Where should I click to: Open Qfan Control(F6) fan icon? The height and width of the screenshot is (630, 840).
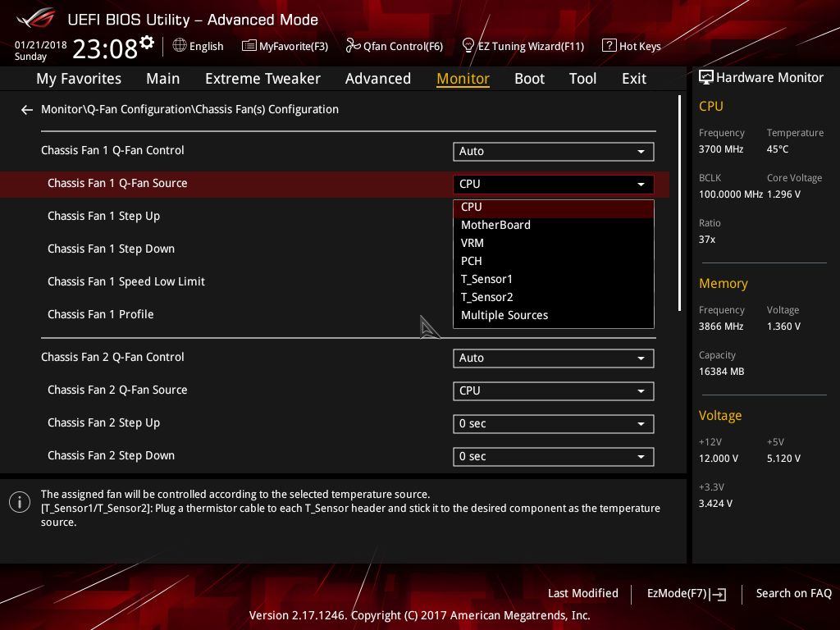pyautogui.click(x=353, y=46)
